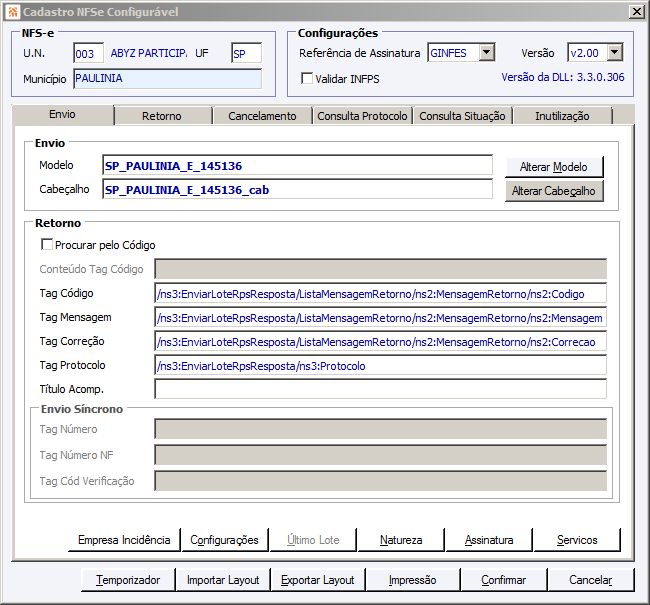Open the Referência de Assinatura dropdown
The width and height of the screenshot is (650, 605).
click(487, 53)
